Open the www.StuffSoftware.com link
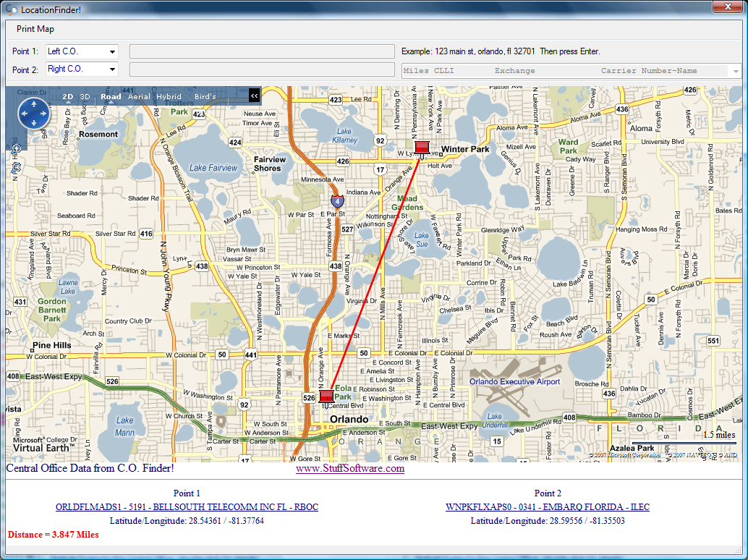The height and width of the screenshot is (560, 748). (350, 468)
